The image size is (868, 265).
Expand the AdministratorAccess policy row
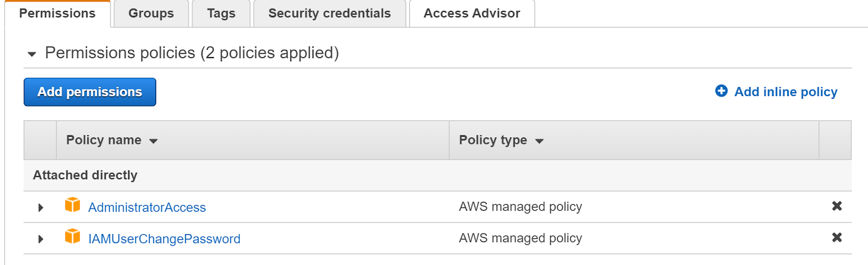click(41, 207)
